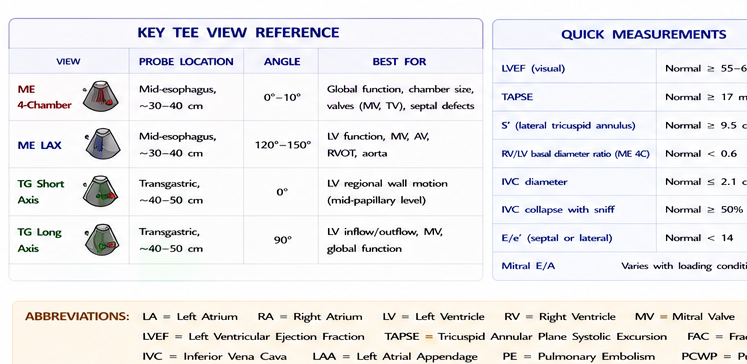747x364 pixels.
Task: Click the 90° angle cell
Action: click(x=282, y=240)
